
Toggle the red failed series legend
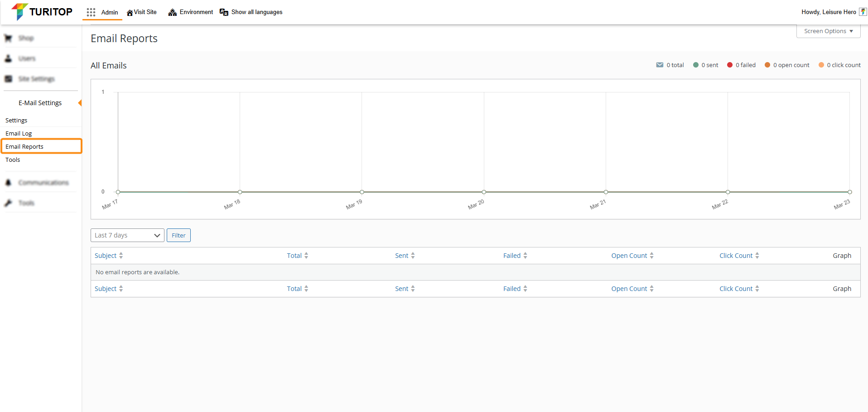point(730,65)
